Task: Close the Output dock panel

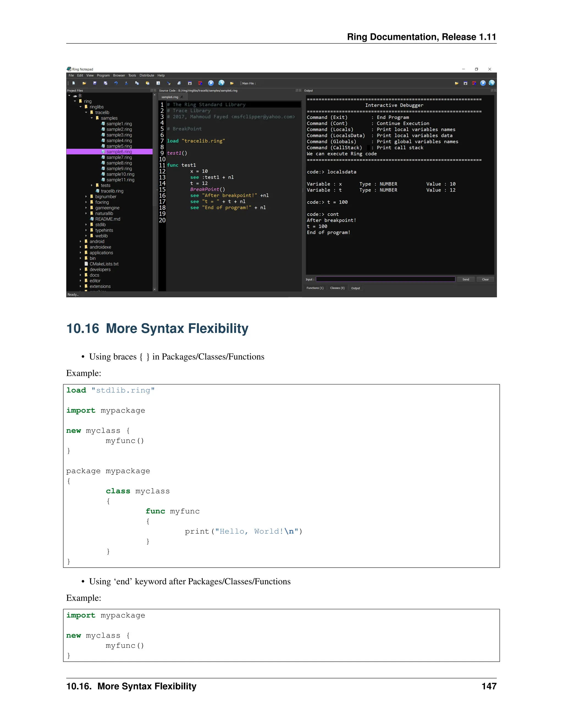Action: click(495, 90)
